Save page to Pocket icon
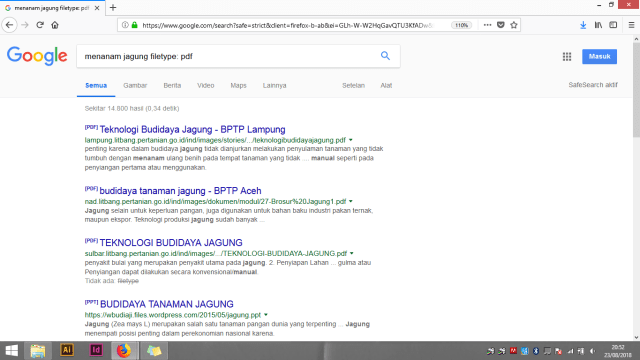The width and height of the screenshot is (640, 360). click(x=501, y=25)
